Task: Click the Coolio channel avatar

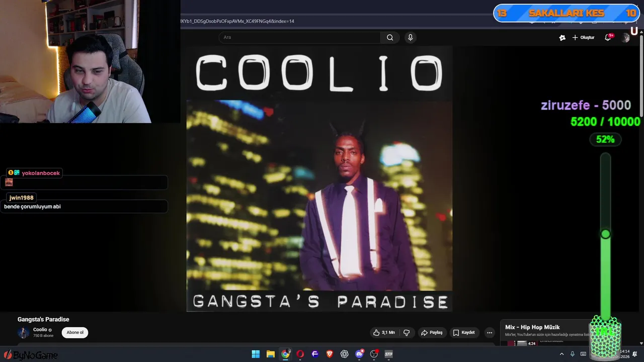Action: (x=23, y=332)
